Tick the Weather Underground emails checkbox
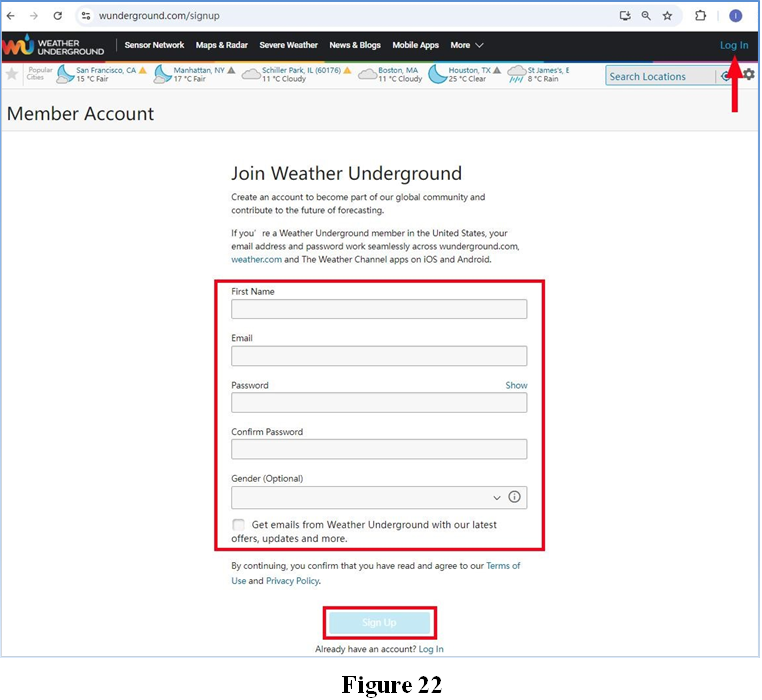 (x=238, y=525)
